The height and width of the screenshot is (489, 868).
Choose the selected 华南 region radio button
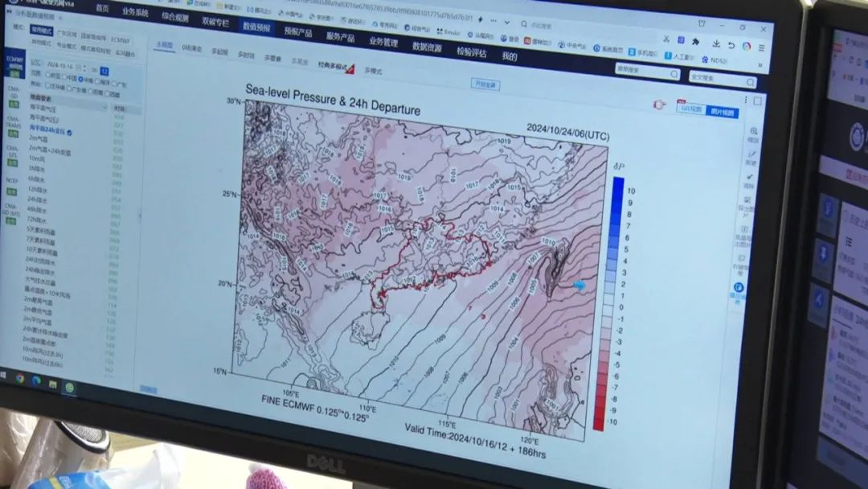coord(81,80)
